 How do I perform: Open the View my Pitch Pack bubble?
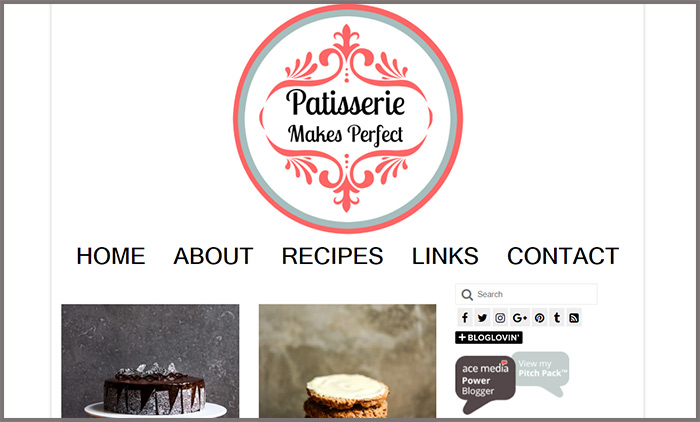click(x=542, y=372)
